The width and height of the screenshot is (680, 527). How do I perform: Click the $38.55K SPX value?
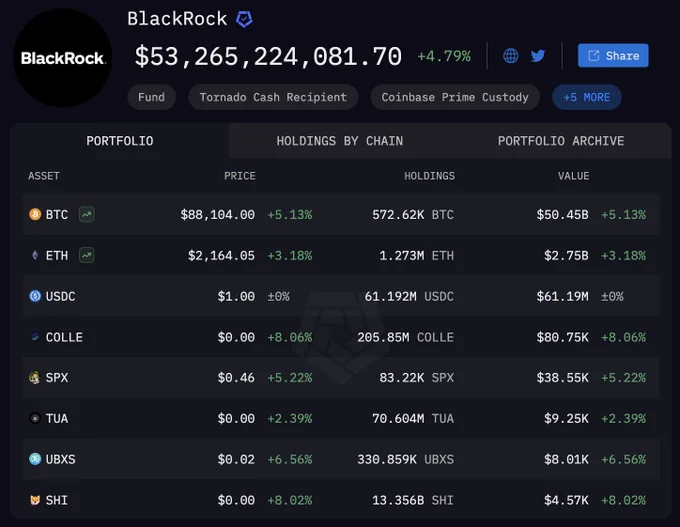coord(562,378)
